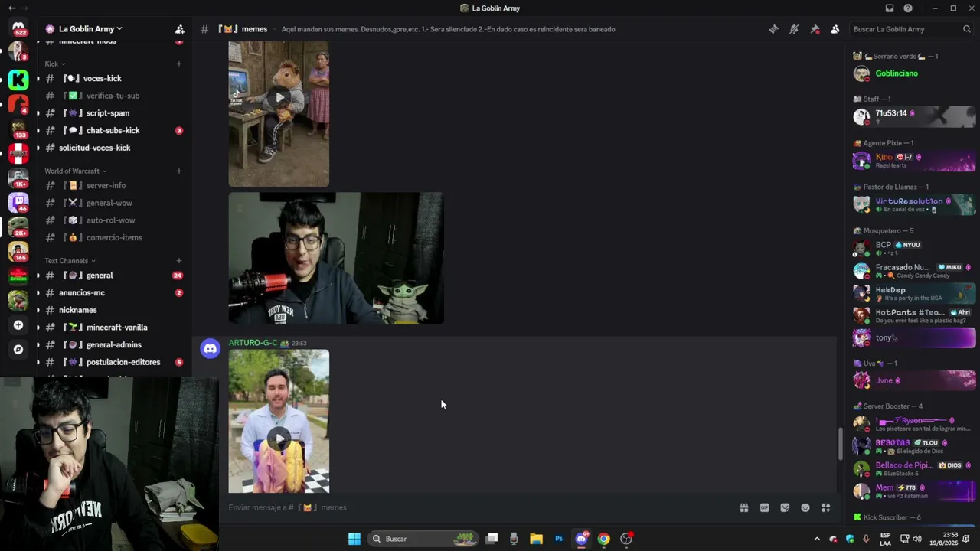The height and width of the screenshot is (551, 980).
Task: Open the GIF picker
Action: (764, 507)
